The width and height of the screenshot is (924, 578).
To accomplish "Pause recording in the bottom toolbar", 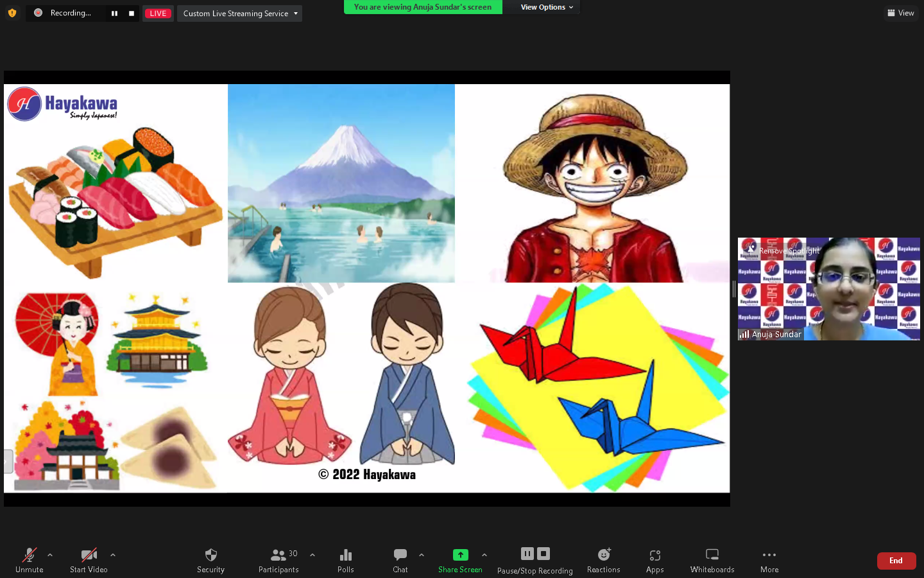I will pyautogui.click(x=527, y=554).
